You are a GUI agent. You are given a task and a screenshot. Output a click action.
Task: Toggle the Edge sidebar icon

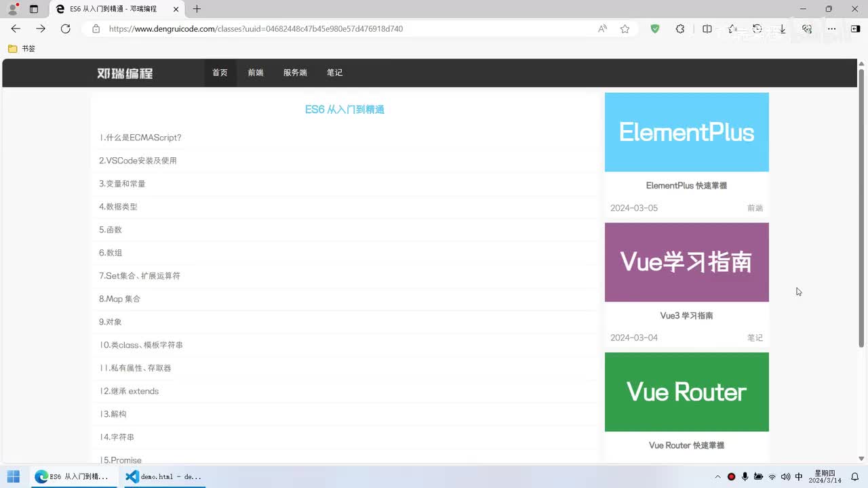[x=855, y=28]
